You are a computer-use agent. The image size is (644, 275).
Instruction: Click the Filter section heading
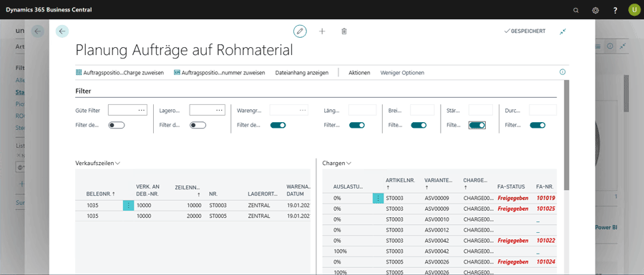tap(84, 91)
